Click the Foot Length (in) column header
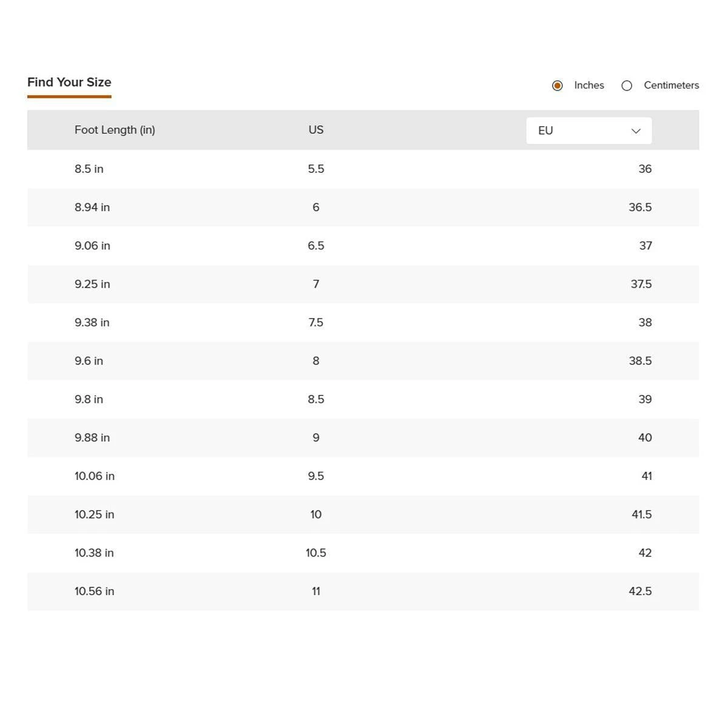Viewport: 728px width, 728px height. click(x=115, y=130)
